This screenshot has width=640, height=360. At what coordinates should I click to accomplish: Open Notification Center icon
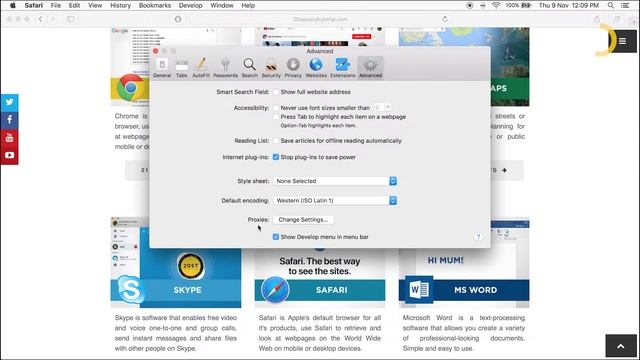point(624,5)
